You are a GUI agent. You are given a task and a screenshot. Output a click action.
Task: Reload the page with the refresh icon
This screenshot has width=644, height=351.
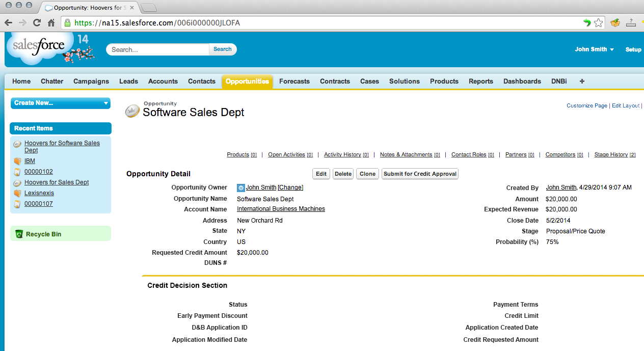(x=37, y=23)
